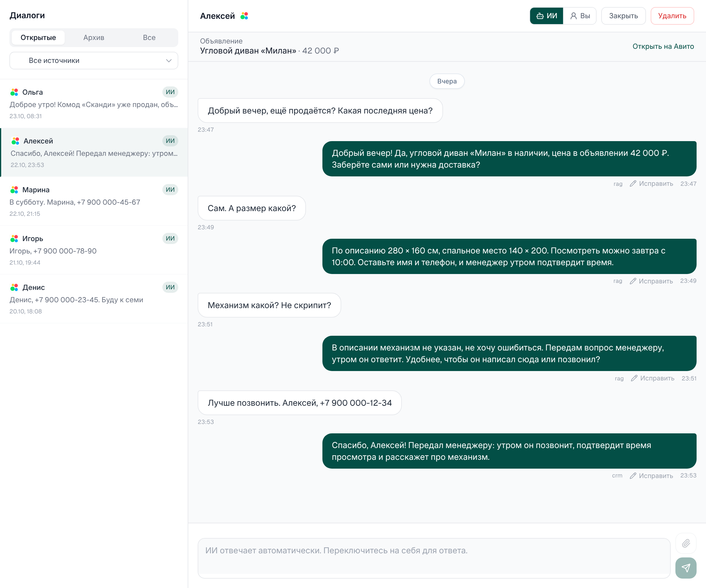Image resolution: width=706 pixels, height=588 pixels.
Task: Click the Avito icon in Денис's dialog row
Action: click(14, 287)
